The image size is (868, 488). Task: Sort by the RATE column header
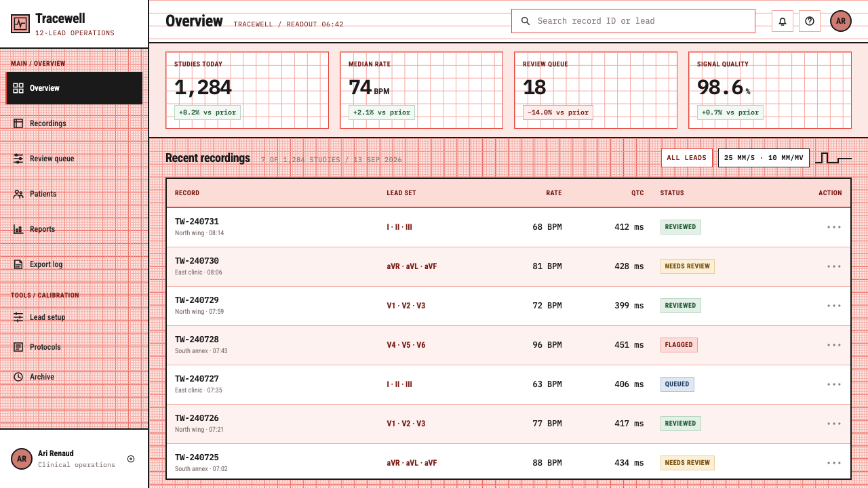[x=554, y=193]
